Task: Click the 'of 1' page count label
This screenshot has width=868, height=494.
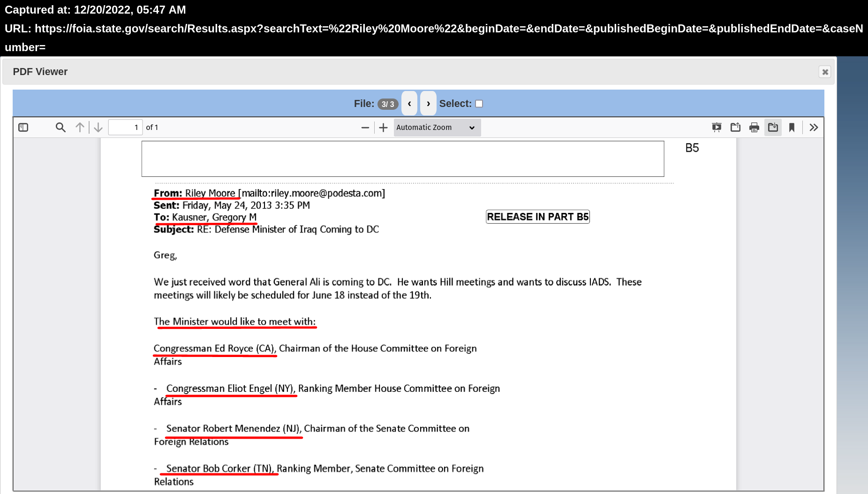Action: pyautogui.click(x=152, y=127)
